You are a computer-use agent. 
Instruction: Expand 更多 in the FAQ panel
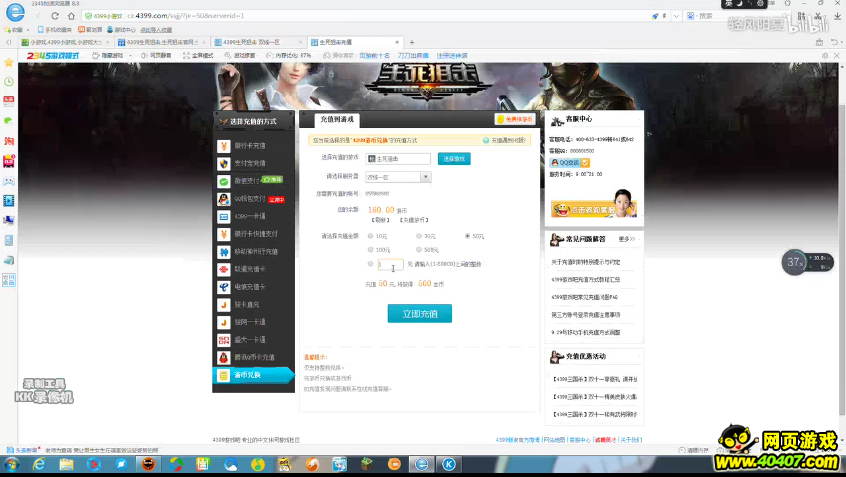coord(626,239)
